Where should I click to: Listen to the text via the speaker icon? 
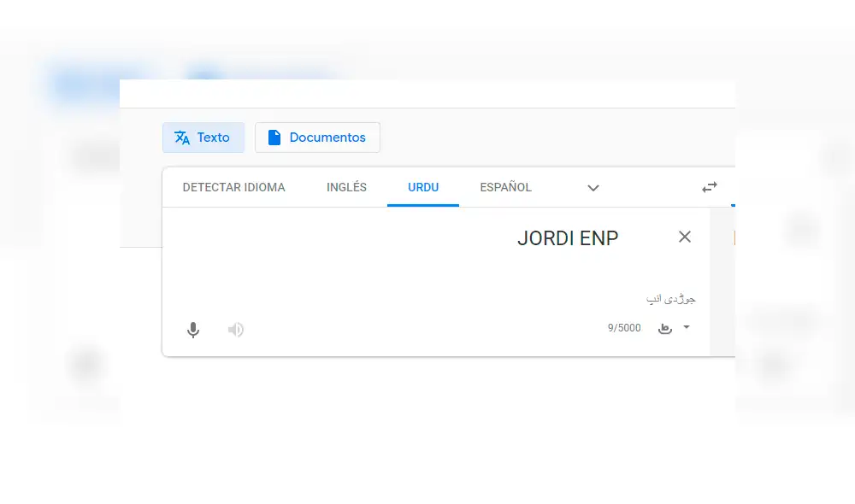[235, 330]
